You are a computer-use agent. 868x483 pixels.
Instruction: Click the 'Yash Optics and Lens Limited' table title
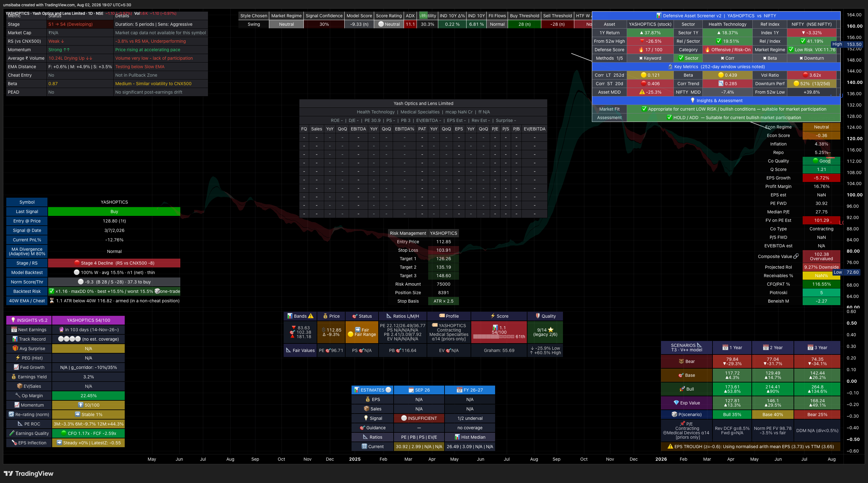pyautogui.click(x=423, y=103)
